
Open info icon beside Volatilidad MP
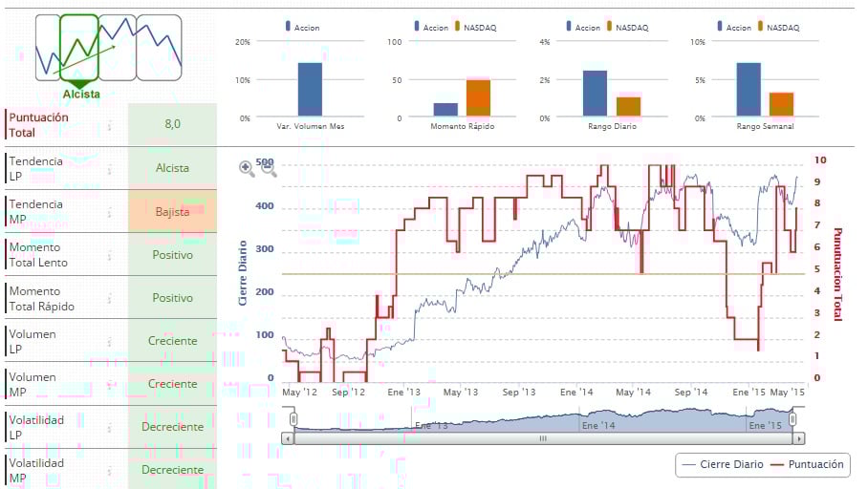coord(110,470)
